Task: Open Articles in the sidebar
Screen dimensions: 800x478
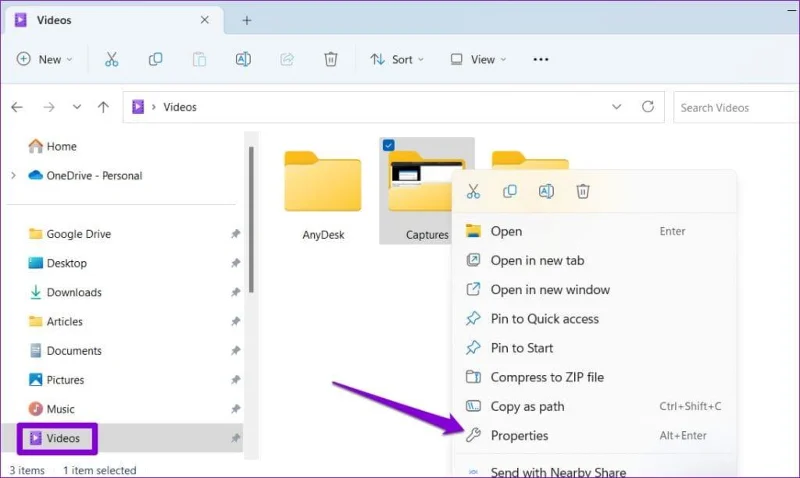Action: pos(55,321)
